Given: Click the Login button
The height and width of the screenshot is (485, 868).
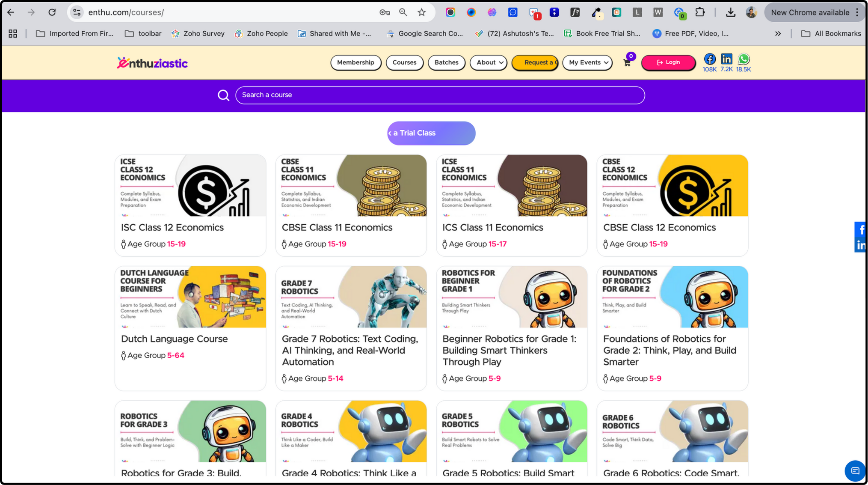Looking at the screenshot, I should click(x=668, y=62).
